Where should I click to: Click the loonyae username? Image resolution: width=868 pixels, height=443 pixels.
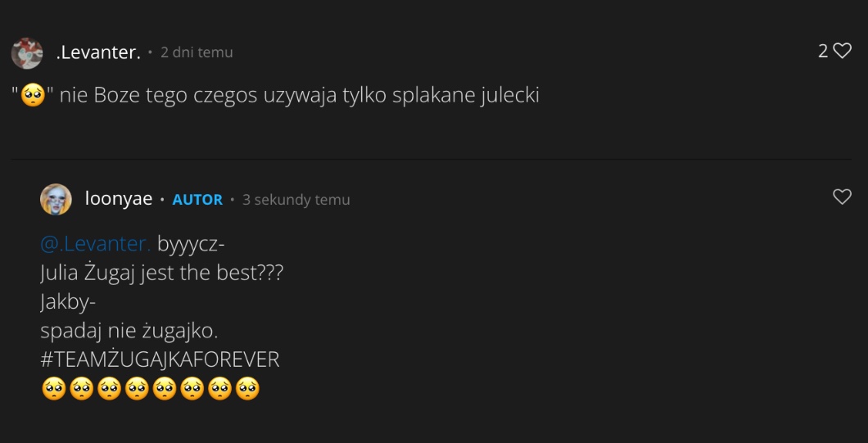(x=119, y=199)
